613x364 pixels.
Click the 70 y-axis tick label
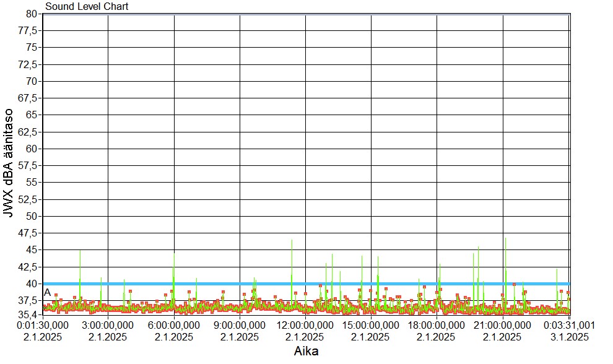(32, 81)
